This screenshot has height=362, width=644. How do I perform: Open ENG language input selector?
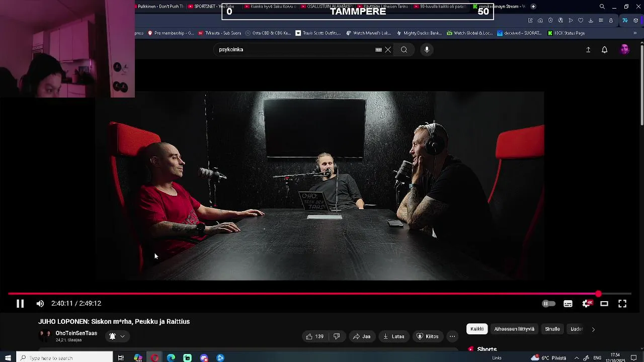pos(598,358)
